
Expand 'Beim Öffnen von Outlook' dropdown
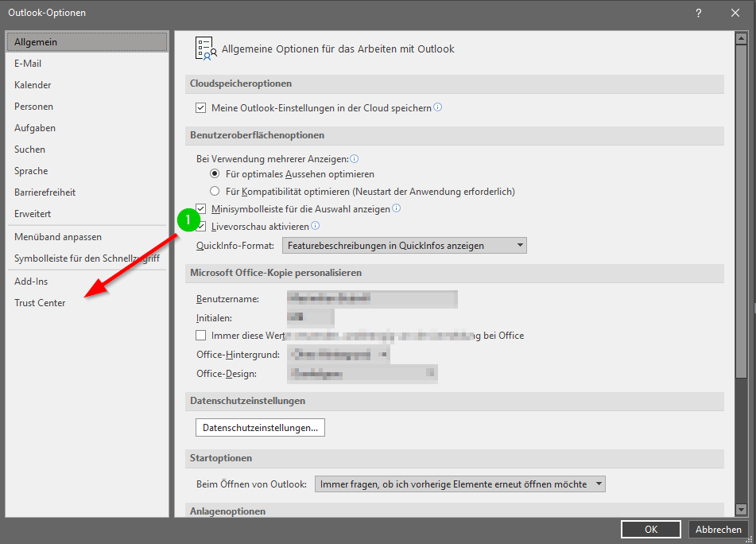point(460,484)
